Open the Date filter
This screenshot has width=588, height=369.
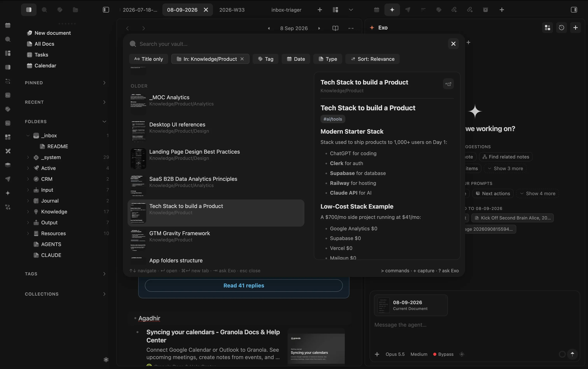point(296,59)
